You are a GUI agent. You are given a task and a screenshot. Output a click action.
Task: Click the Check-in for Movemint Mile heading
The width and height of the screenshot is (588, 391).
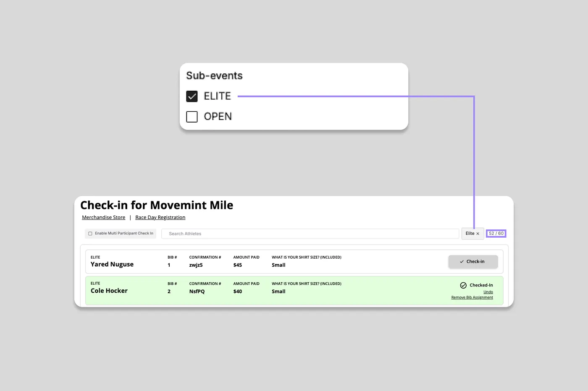pyautogui.click(x=157, y=205)
